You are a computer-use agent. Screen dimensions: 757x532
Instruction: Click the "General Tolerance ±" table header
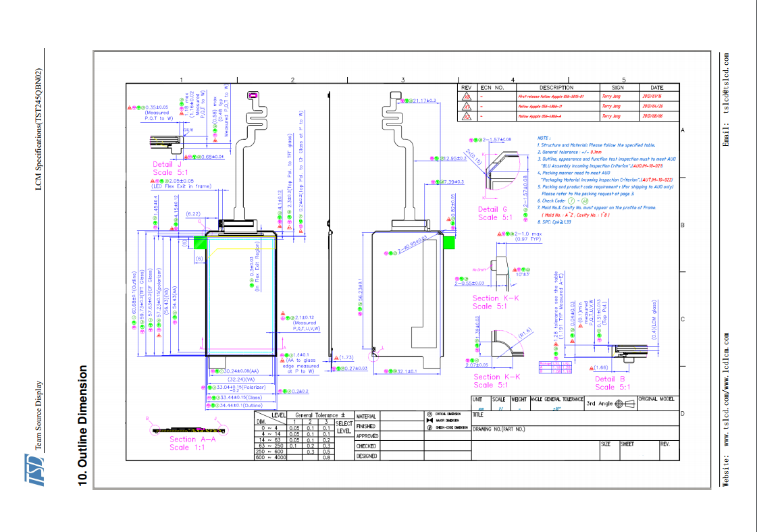tap(321, 415)
